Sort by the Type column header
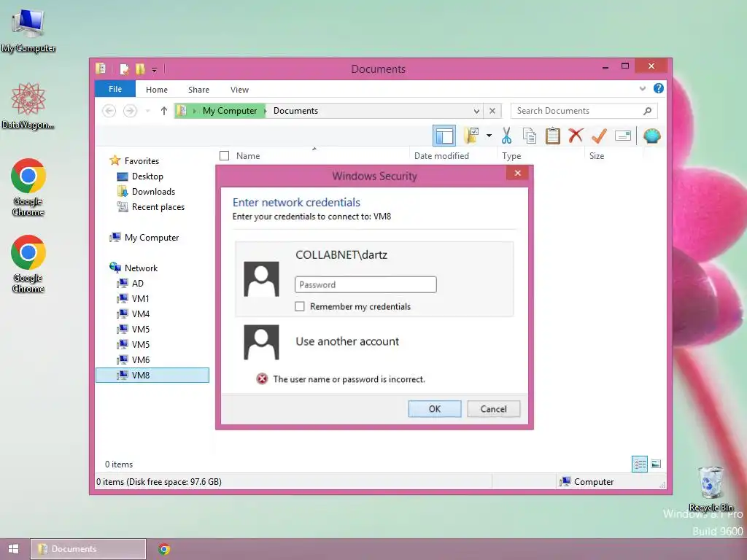Image resolution: width=747 pixels, height=560 pixels. (511, 156)
